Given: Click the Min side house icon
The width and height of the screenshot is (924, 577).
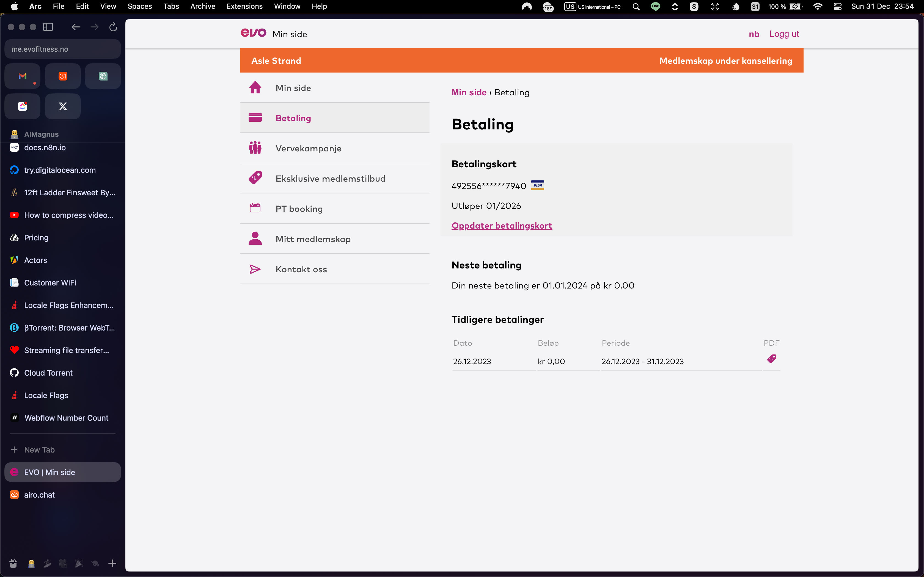Looking at the screenshot, I should point(255,87).
